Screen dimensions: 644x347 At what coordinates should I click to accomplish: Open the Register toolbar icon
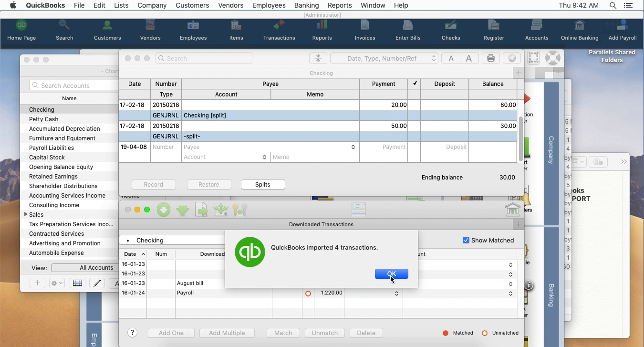point(494,30)
